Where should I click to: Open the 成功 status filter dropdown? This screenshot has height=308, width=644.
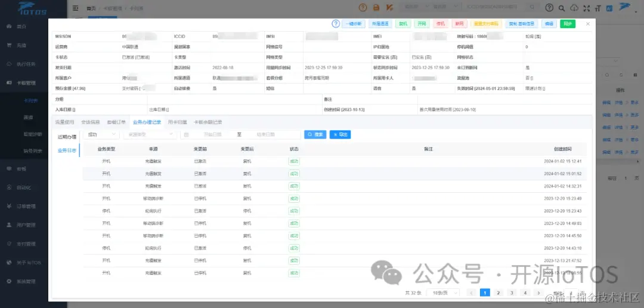click(x=101, y=134)
